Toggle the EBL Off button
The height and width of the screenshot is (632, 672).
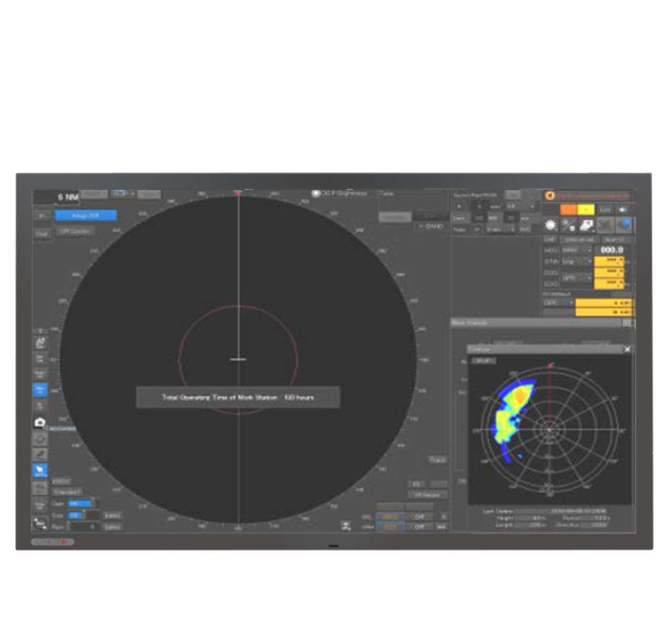419,517
